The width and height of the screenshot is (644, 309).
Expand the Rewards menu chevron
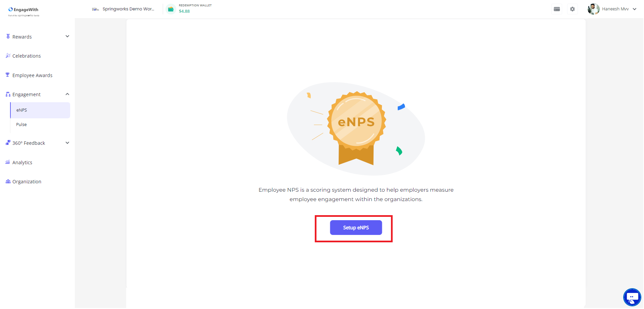(x=67, y=37)
